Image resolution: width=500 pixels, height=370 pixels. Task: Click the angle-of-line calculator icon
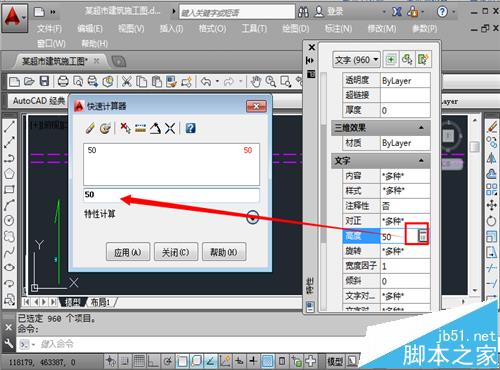pos(155,128)
